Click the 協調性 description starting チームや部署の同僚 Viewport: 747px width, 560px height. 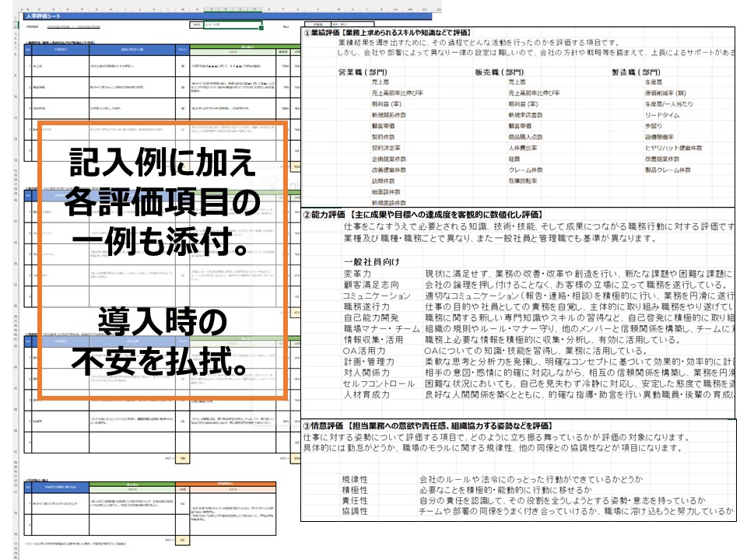(x=577, y=510)
